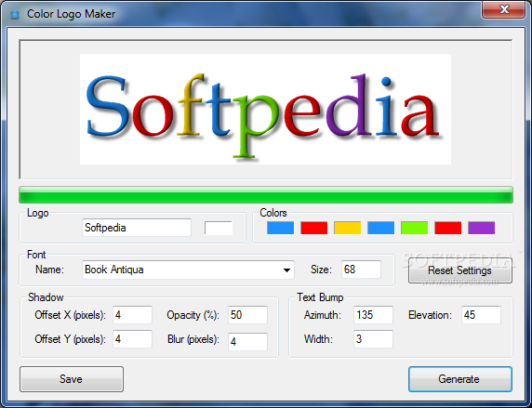
Task: Pick the second blue color swatch
Action: point(380,228)
